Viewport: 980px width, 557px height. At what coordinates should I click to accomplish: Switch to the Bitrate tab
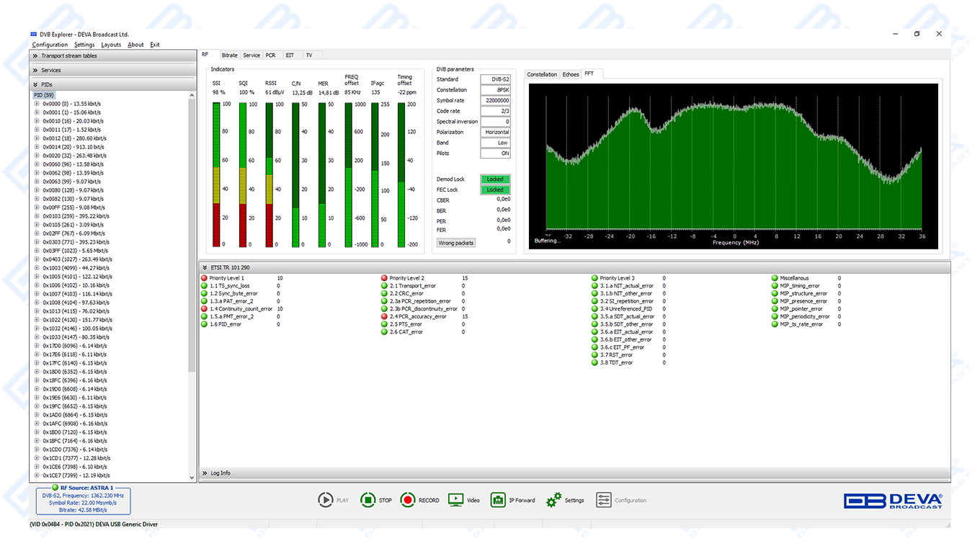(229, 55)
